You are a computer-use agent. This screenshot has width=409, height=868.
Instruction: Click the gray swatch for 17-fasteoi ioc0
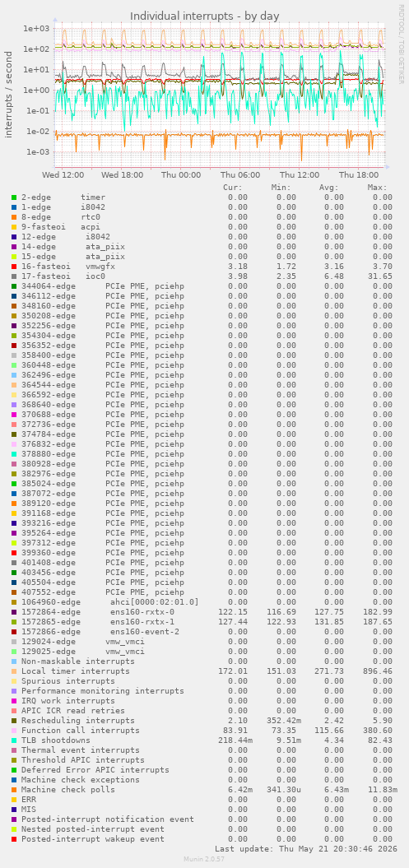pos(14,276)
